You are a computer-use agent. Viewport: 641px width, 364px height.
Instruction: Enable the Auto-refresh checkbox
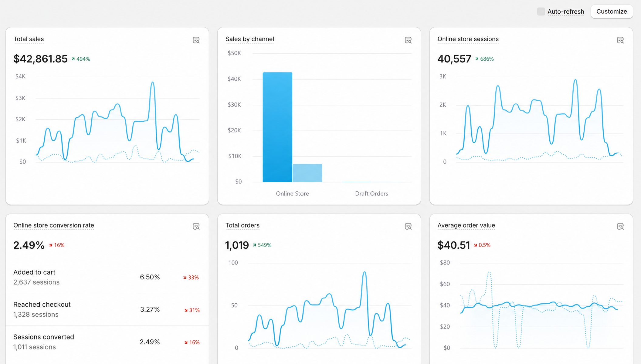541,12
